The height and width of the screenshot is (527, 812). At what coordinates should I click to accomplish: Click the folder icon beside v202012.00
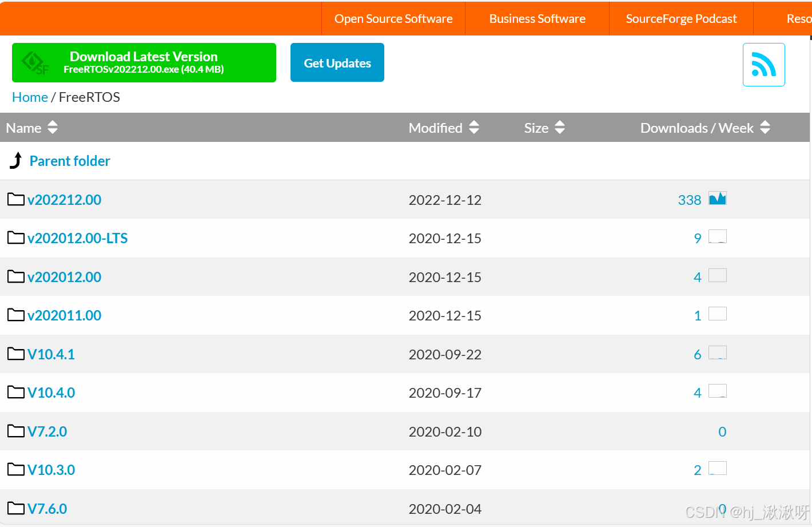16,276
